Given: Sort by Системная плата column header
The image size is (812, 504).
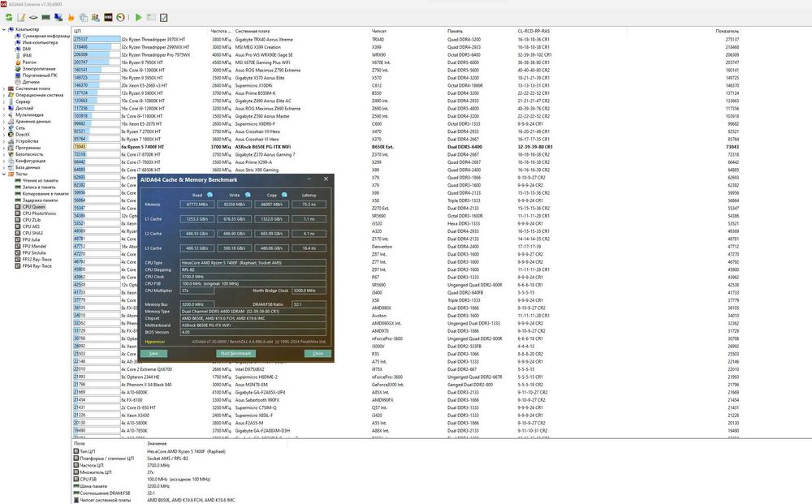Looking at the screenshot, I should [253, 31].
